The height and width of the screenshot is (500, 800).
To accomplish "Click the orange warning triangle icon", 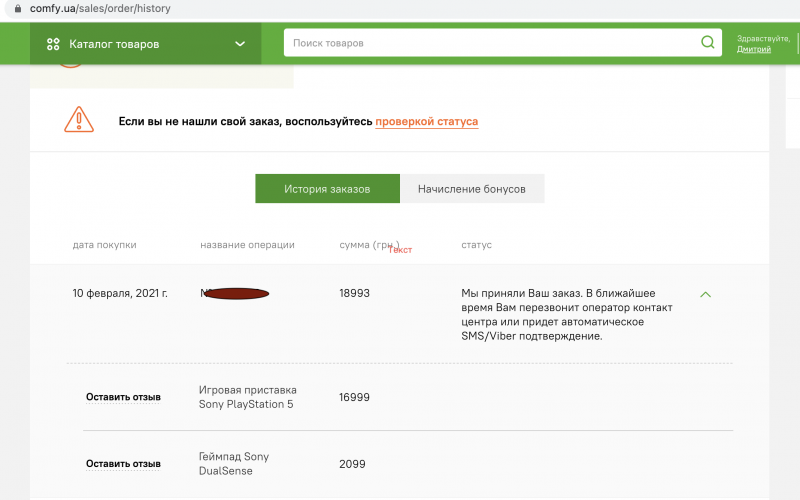I will pyautogui.click(x=78, y=121).
